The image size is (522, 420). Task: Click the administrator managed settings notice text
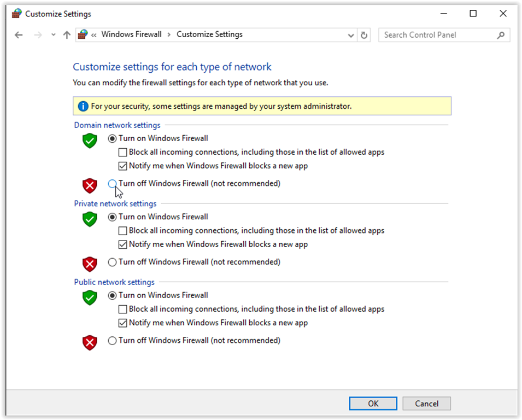221,106
